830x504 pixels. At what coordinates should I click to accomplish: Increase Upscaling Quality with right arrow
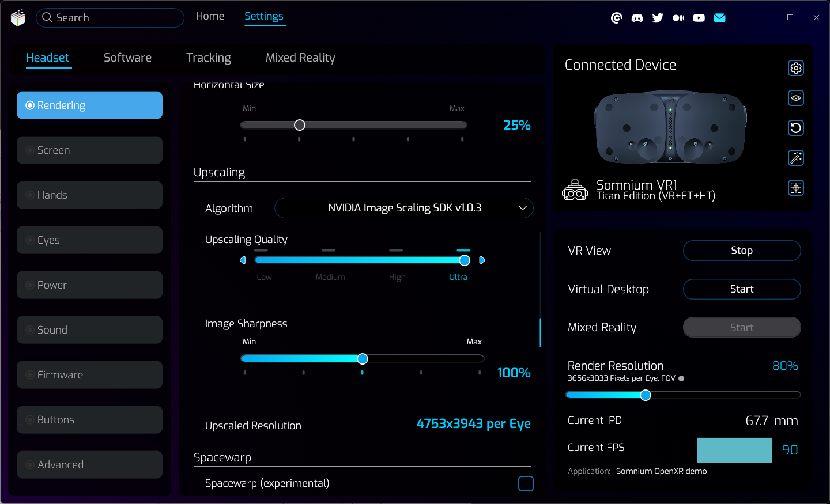coord(482,260)
